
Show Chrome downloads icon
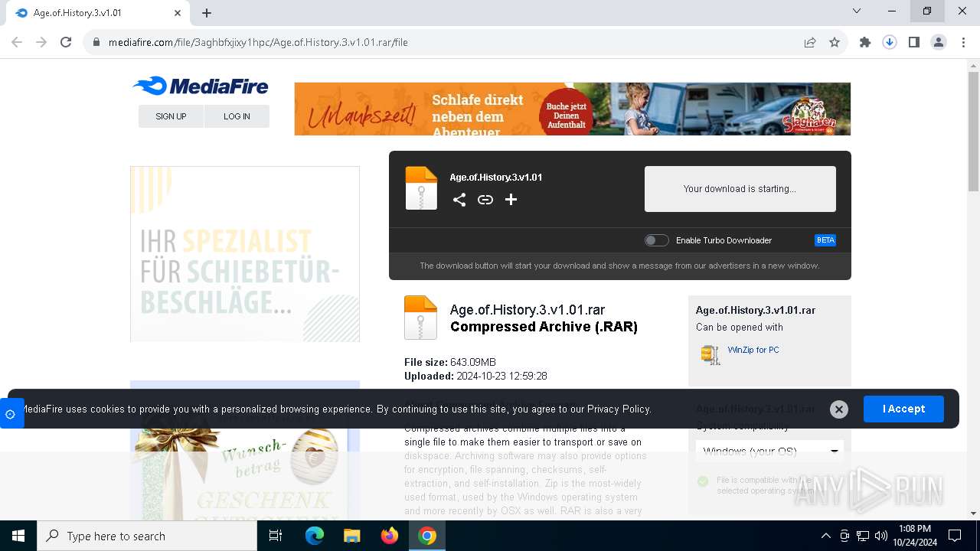(890, 42)
